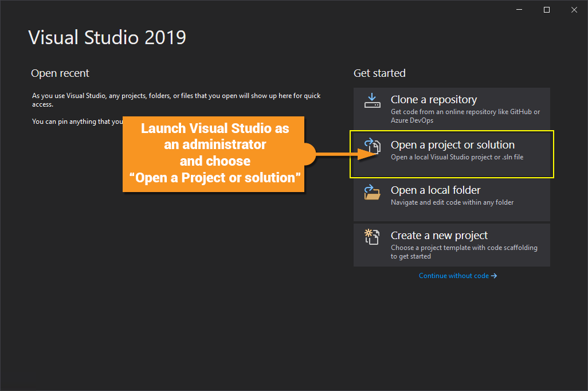Click the Clone a repository download icon

(372, 101)
